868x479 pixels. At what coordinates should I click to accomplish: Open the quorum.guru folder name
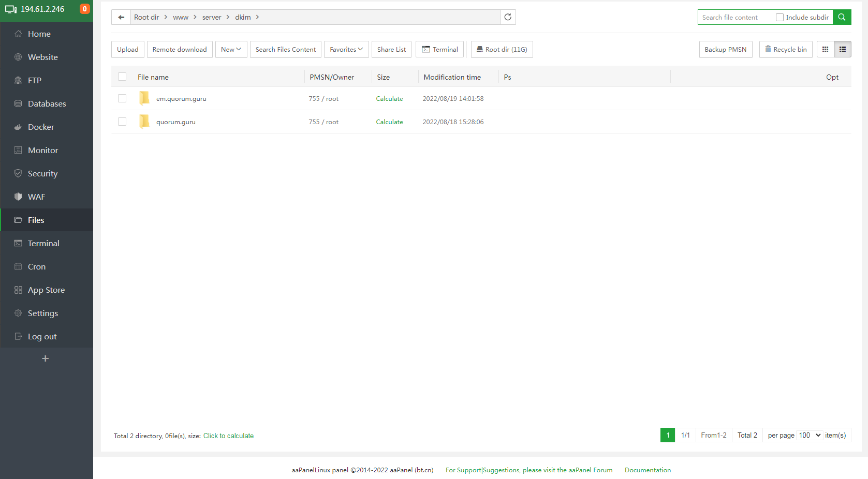tap(176, 122)
